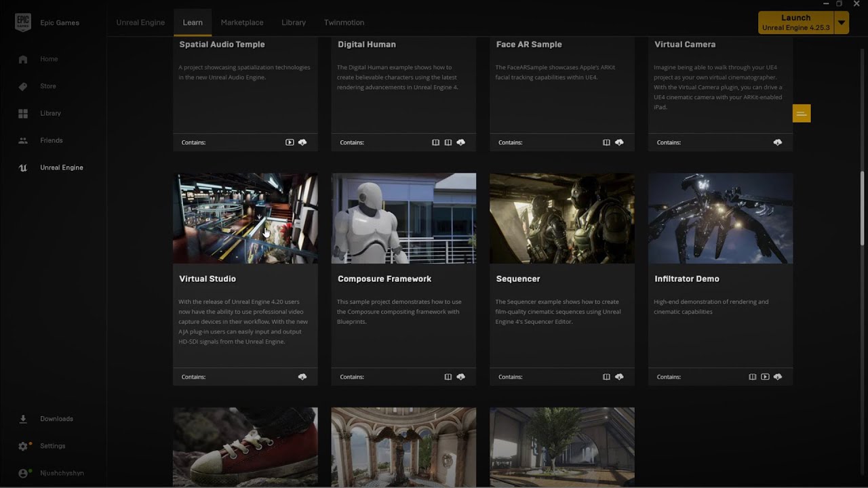868x488 pixels.
Task: Click download icon on Spatial Audio Temple card
Action: (x=302, y=142)
